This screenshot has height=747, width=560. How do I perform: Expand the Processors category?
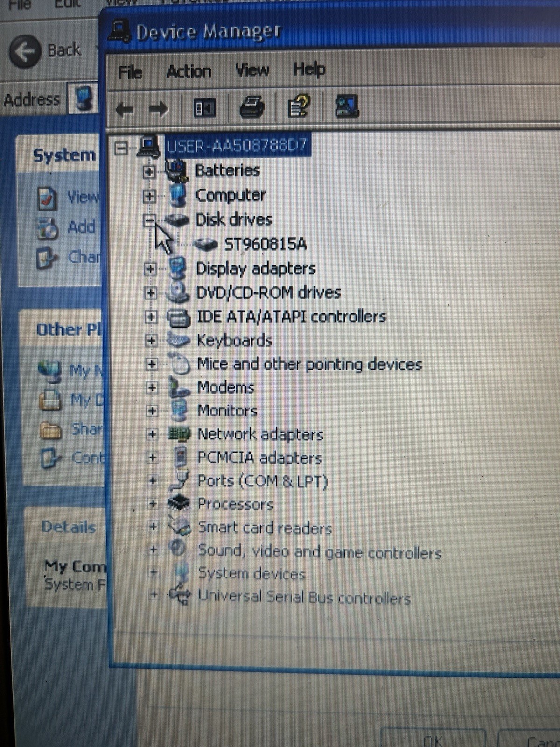click(x=153, y=504)
